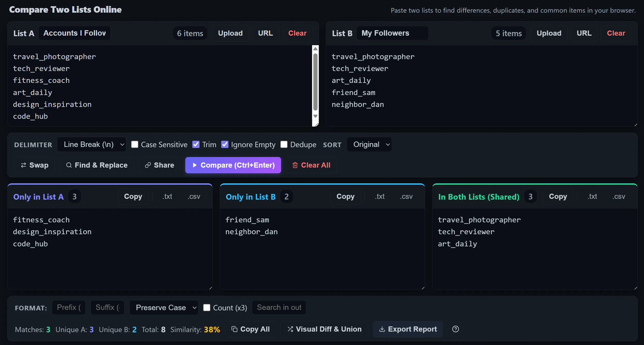Open the Delimiter Line Break dropdown
Screen dimensions: 644x345
pos(92,144)
